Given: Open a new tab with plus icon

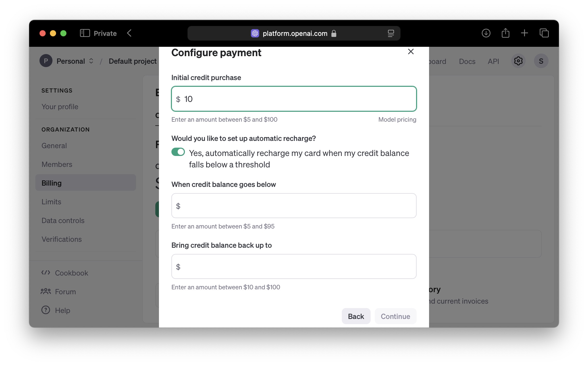Looking at the screenshot, I should tap(524, 33).
